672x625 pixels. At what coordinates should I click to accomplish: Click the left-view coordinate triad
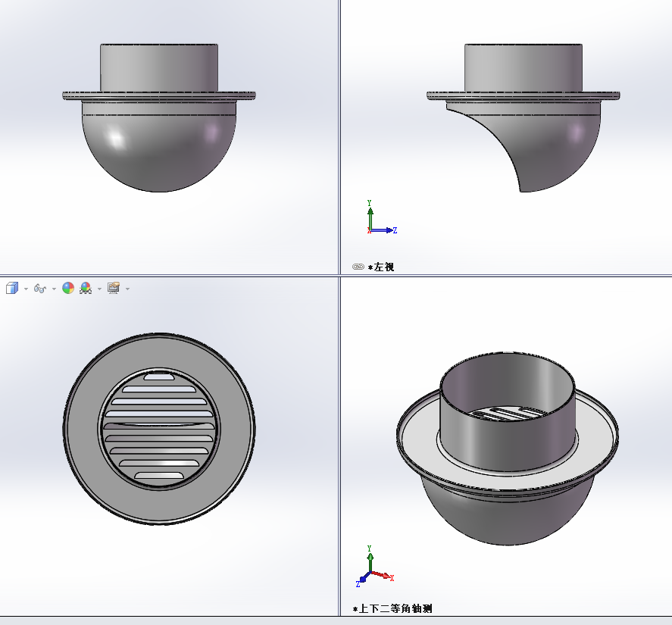(x=381, y=217)
